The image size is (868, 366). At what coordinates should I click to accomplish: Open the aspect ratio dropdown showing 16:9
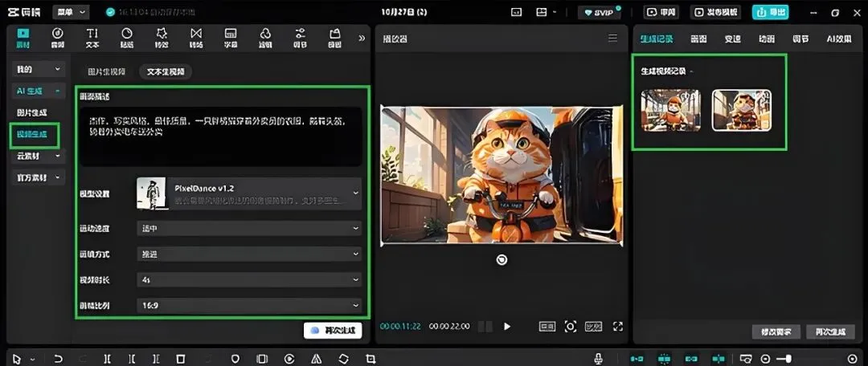(x=248, y=305)
